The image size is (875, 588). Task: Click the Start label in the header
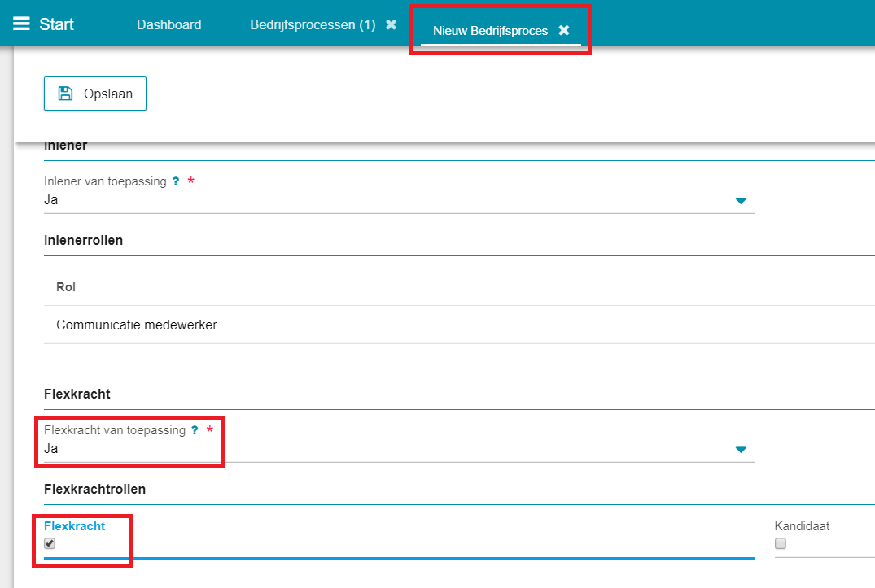(56, 24)
